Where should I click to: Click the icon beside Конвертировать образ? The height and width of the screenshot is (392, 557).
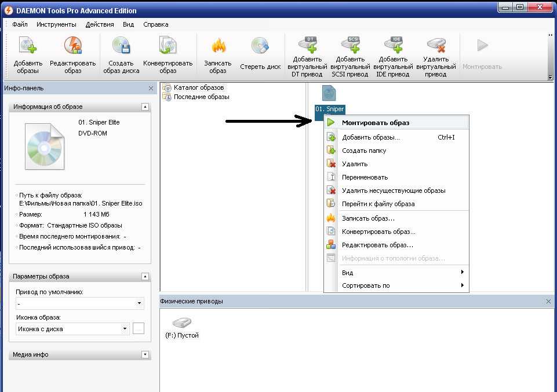click(331, 231)
